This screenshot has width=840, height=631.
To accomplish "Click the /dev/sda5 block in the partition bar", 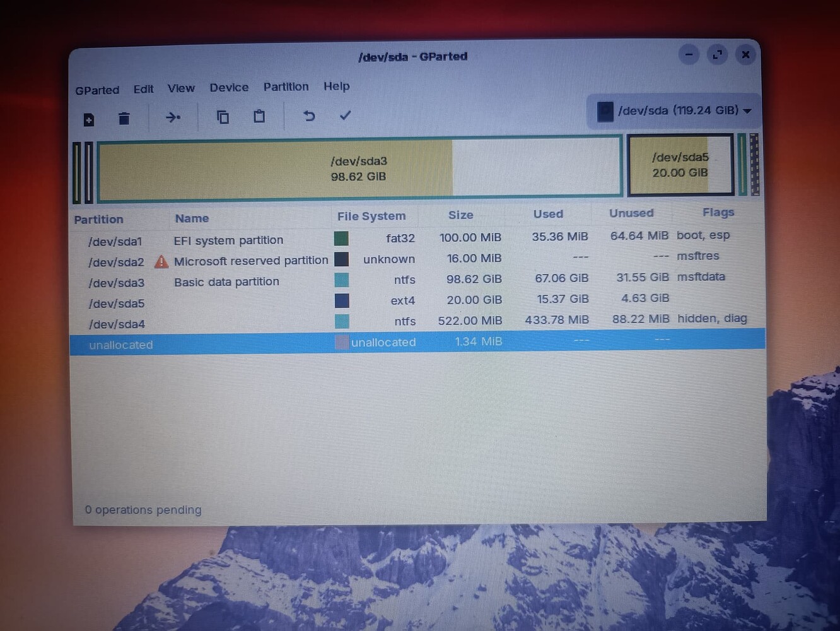I will pyautogui.click(x=680, y=165).
